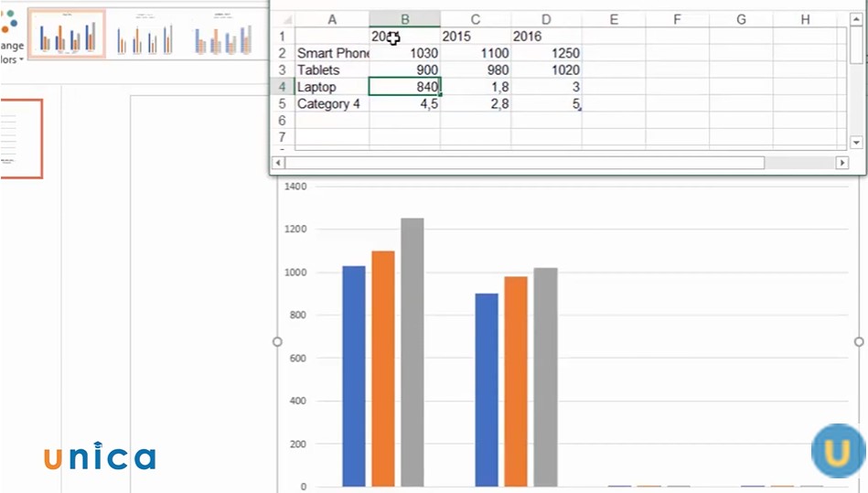Select the Laptop cell
This screenshot has height=493, width=868.
[x=332, y=87]
